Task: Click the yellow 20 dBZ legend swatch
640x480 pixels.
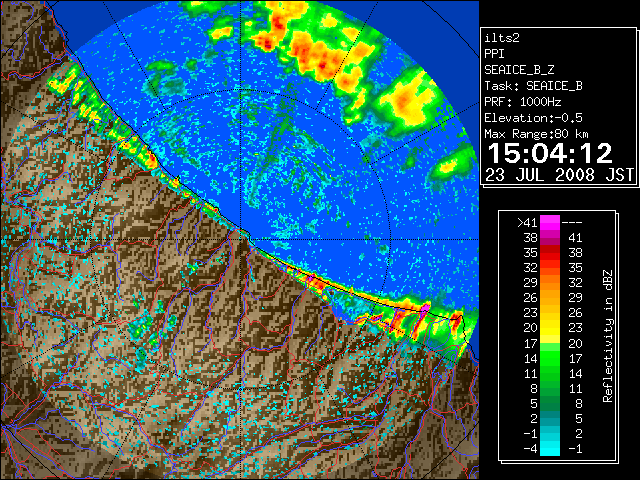Action: pyautogui.click(x=549, y=328)
